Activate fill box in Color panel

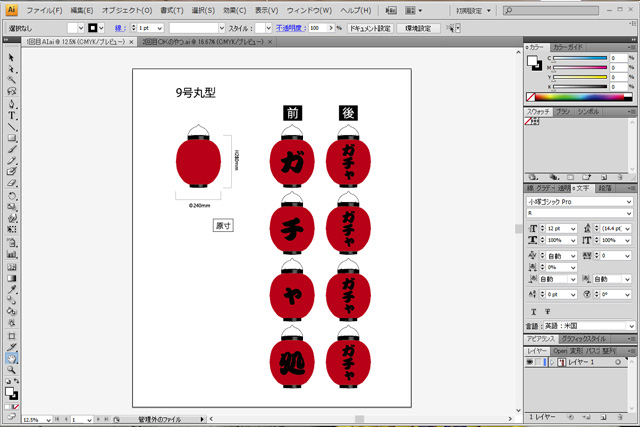click(532, 61)
